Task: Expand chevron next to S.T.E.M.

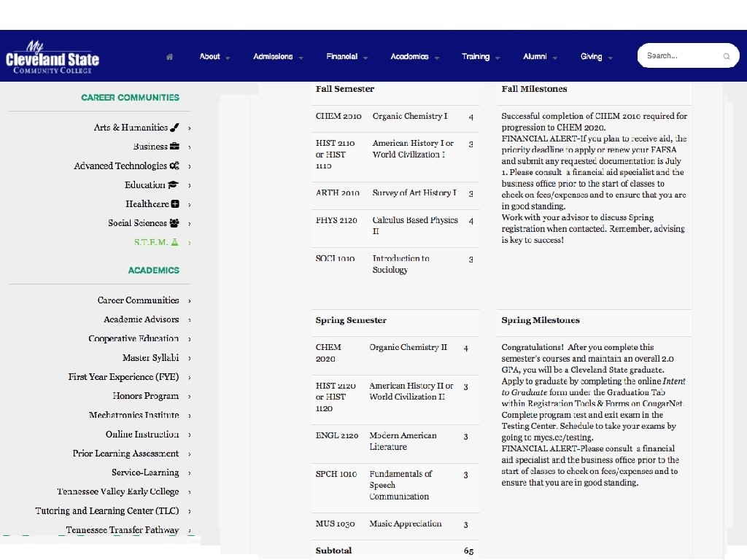Action: 190,243
